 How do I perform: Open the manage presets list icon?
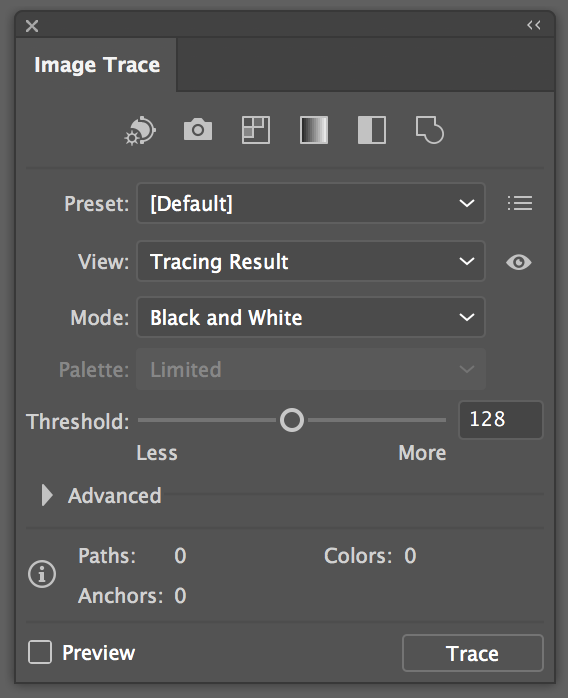point(520,203)
